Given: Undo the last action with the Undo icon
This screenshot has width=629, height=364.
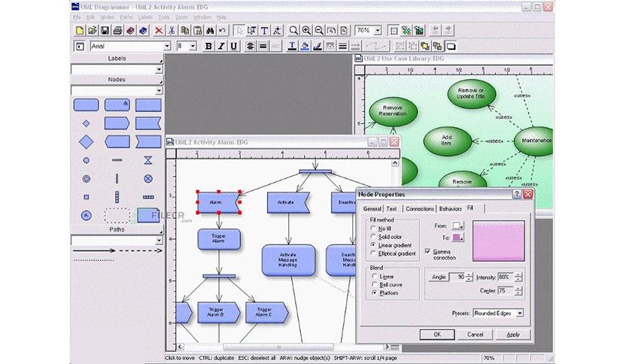Looking at the screenshot, I should (222, 31).
